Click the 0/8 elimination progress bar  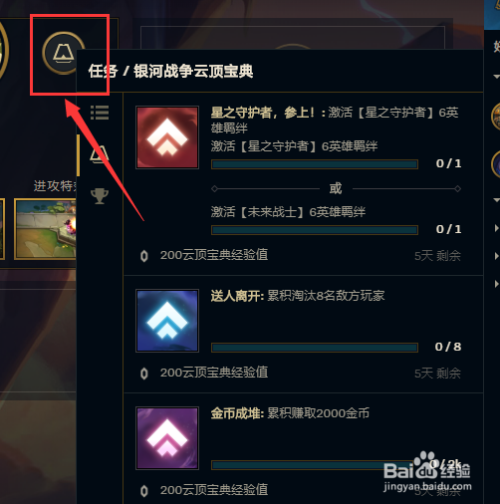314,348
